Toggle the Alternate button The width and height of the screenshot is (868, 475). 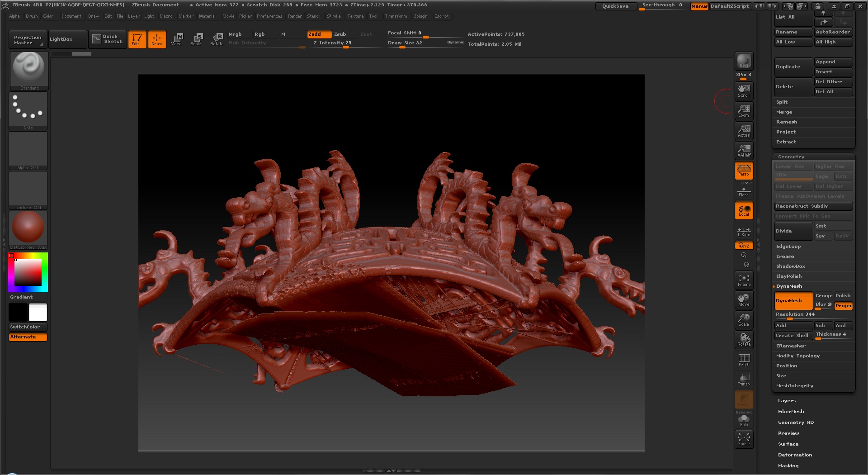click(28, 337)
